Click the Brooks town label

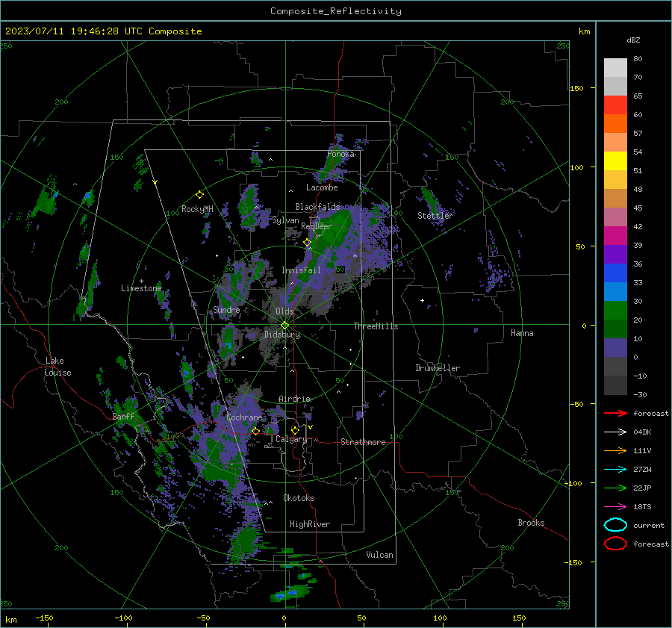point(531,523)
